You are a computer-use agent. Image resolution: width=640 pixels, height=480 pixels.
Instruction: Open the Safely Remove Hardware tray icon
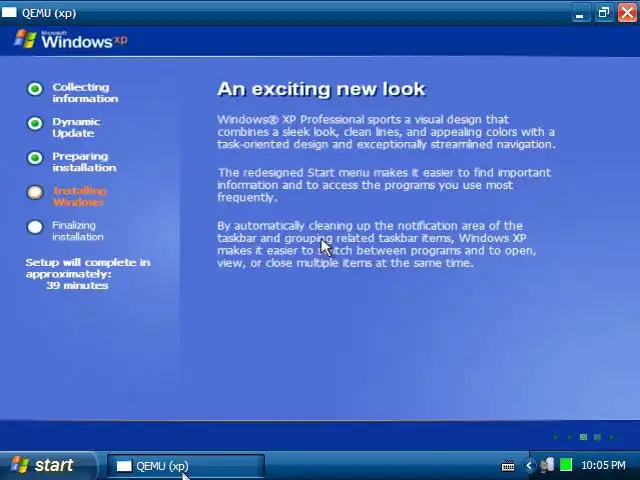[x=547, y=465]
